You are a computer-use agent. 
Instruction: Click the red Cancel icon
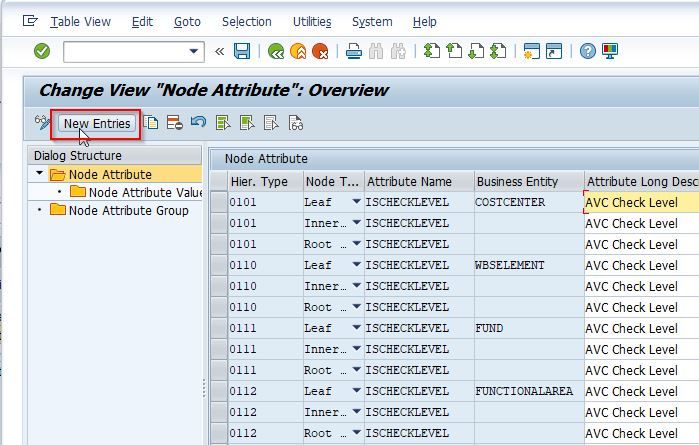[x=320, y=51]
